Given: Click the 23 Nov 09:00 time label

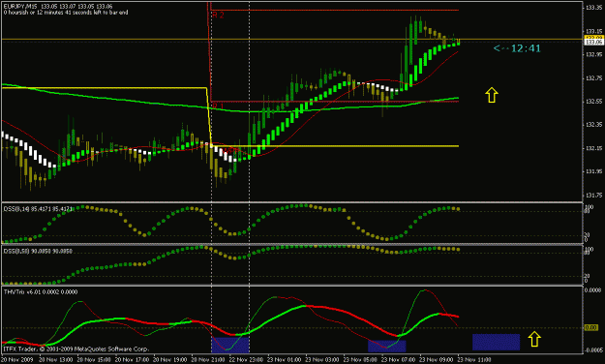Looking at the screenshot, I should click(437, 360).
